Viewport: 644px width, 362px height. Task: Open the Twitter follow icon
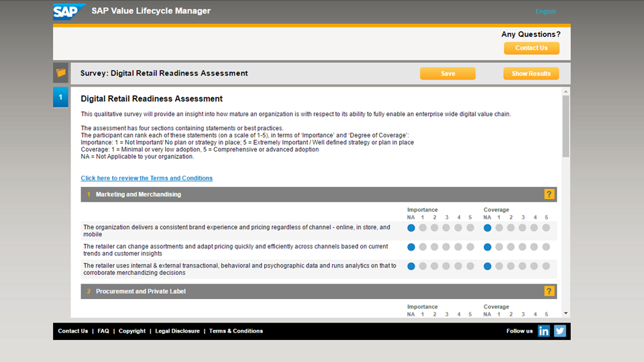point(559,330)
